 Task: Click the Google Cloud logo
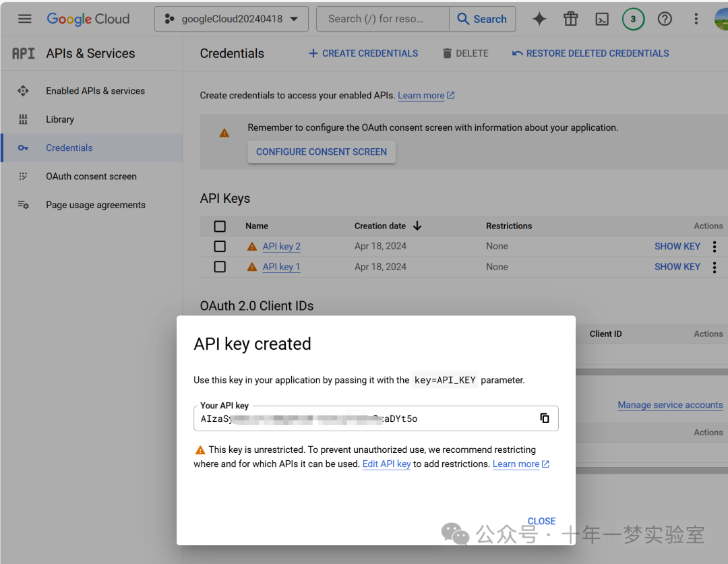[x=88, y=19]
